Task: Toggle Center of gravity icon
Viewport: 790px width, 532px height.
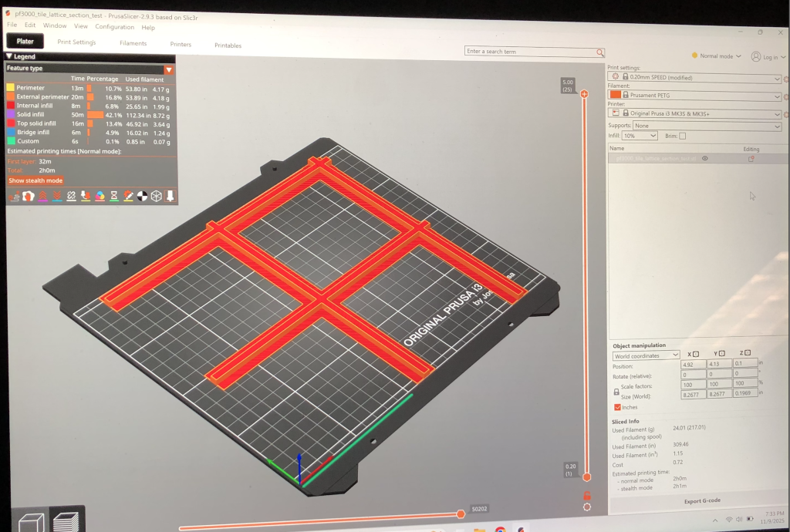Action: tap(142, 197)
